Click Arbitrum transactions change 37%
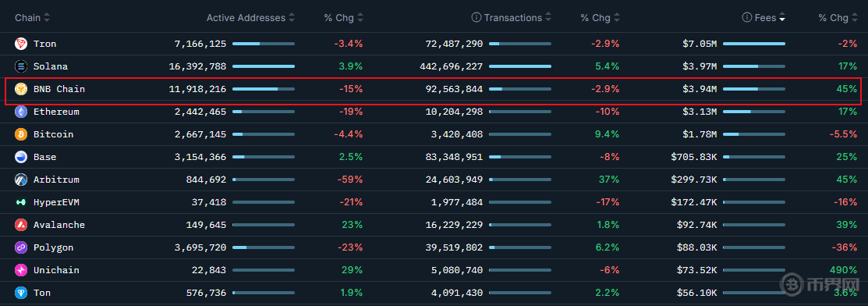Screen dimensions: 868x306 point(609,180)
